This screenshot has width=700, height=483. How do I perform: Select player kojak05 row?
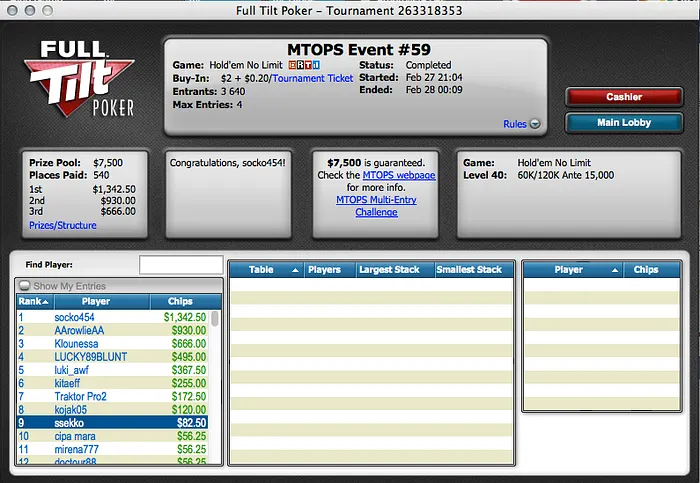coord(112,410)
